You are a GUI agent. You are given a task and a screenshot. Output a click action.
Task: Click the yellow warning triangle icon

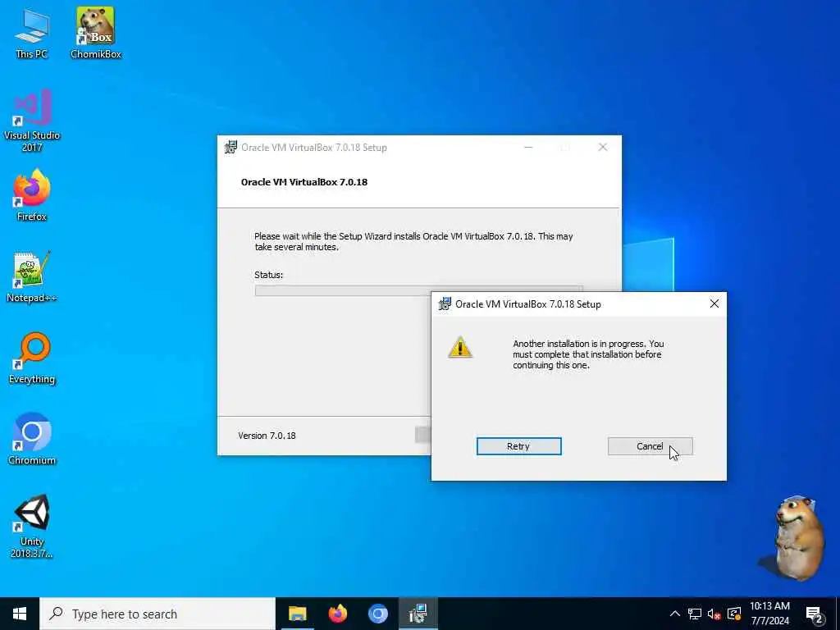click(x=459, y=347)
